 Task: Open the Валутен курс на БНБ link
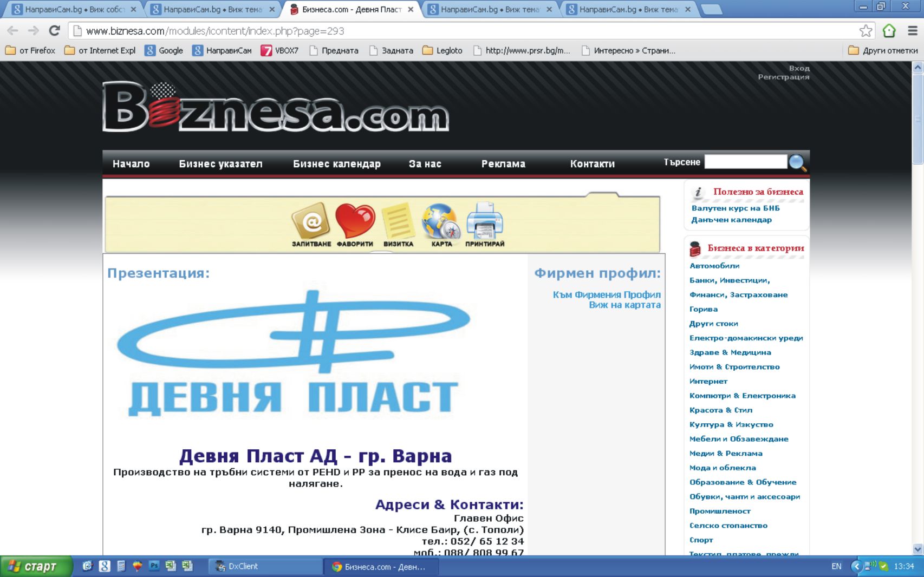(735, 208)
